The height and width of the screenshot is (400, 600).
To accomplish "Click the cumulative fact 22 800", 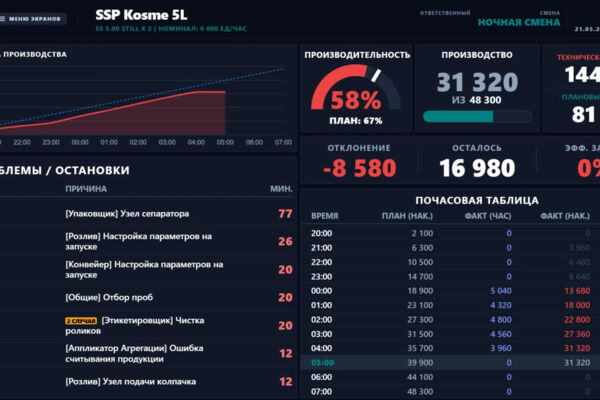I will [577, 320].
